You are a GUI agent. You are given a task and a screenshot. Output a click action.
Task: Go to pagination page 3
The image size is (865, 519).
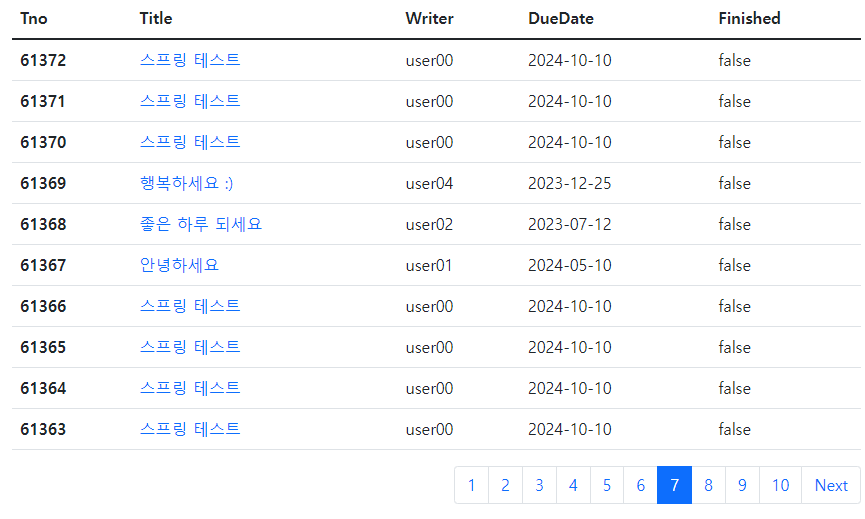(540, 485)
